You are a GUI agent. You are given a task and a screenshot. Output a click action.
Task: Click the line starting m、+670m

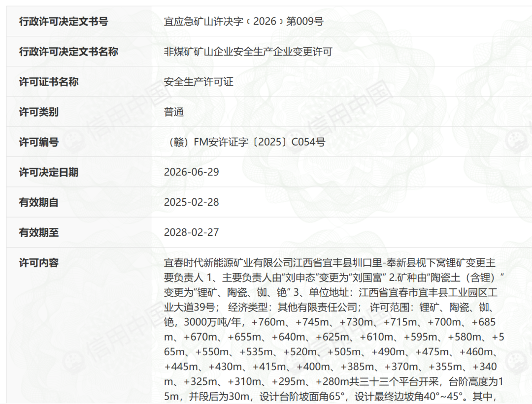tap(334, 337)
